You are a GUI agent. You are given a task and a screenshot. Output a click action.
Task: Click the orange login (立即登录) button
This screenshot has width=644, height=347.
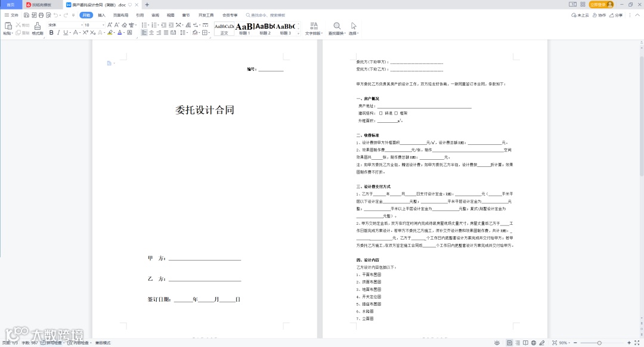tap(601, 5)
